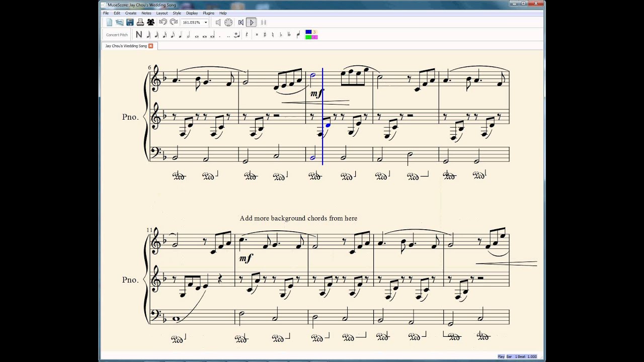Apply the flat accidental

pos(281,35)
